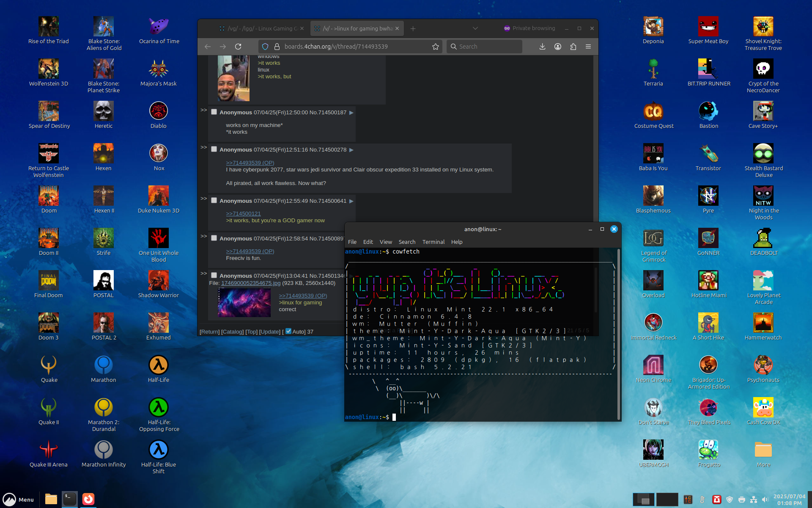The width and height of the screenshot is (812, 508).
Task: Expand post menu arrow for No.714500641
Action: coord(351,201)
